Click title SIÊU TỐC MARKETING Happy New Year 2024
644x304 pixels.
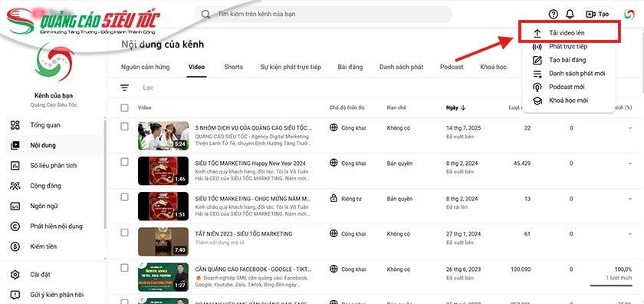tap(251, 164)
